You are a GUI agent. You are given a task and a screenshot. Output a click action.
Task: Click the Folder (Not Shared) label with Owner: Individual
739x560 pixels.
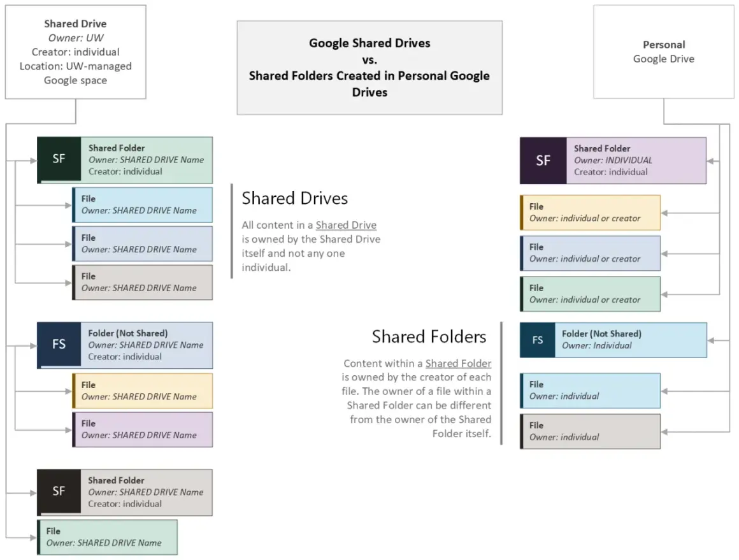(x=631, y=340)
